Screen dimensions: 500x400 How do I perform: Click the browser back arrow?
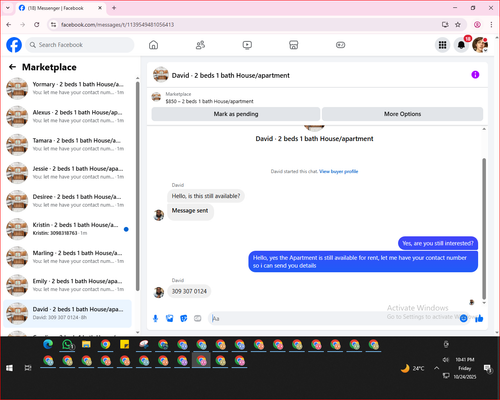click(9, 24)
